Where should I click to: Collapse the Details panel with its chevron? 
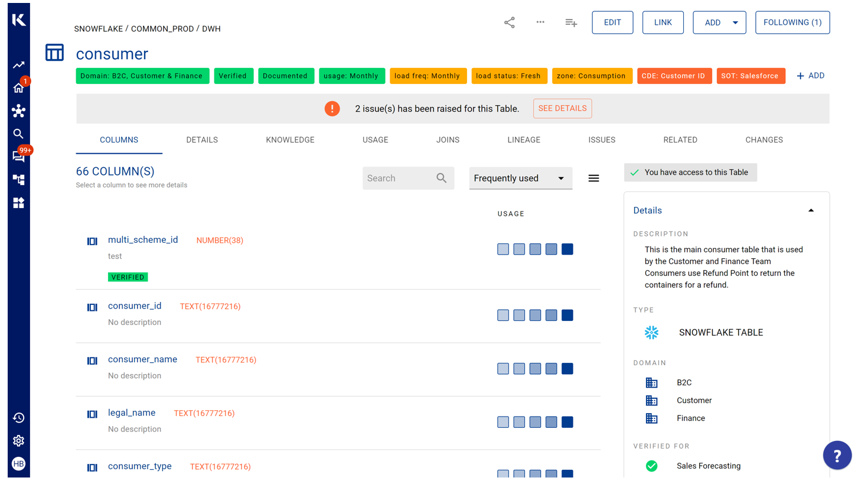click(x=811, y=210)
